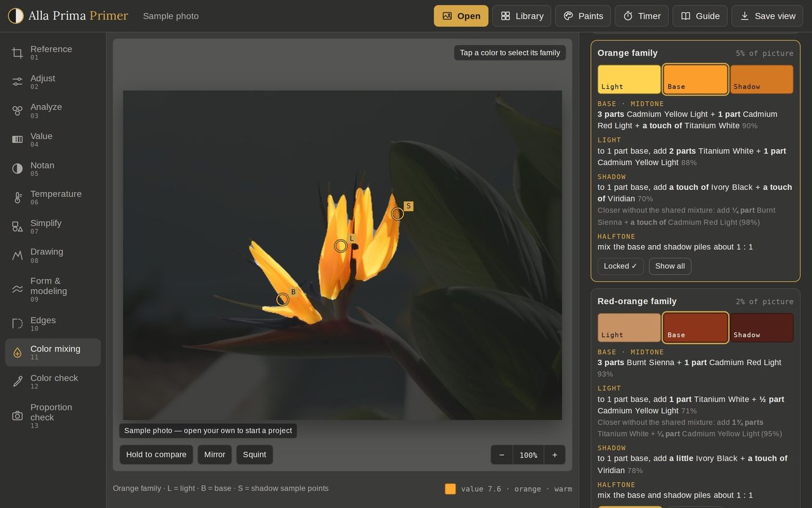
Task: Open the Guide tab in header
Action: [x=700, y=16]
